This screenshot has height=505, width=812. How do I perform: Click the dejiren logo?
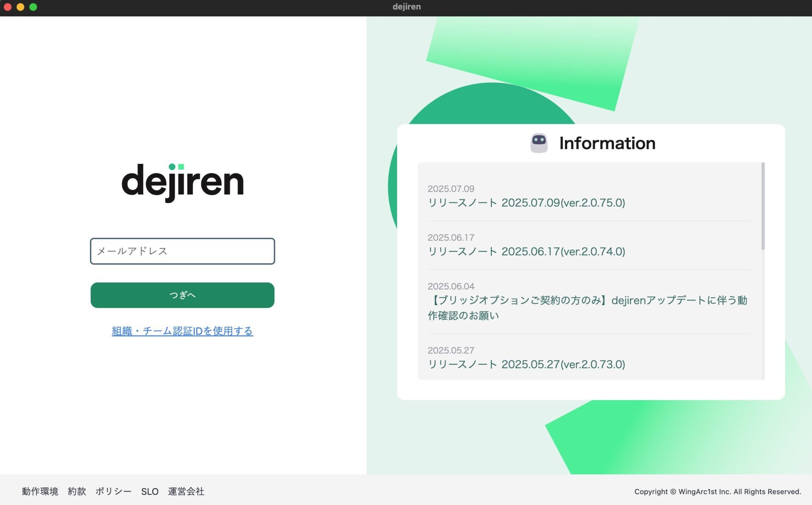(182, 182)
